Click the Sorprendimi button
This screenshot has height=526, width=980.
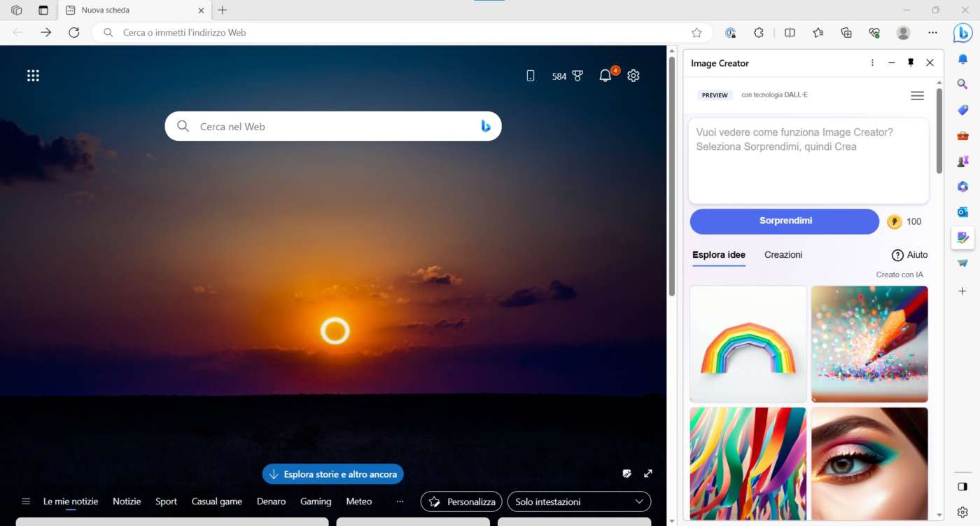coord(785,221)
